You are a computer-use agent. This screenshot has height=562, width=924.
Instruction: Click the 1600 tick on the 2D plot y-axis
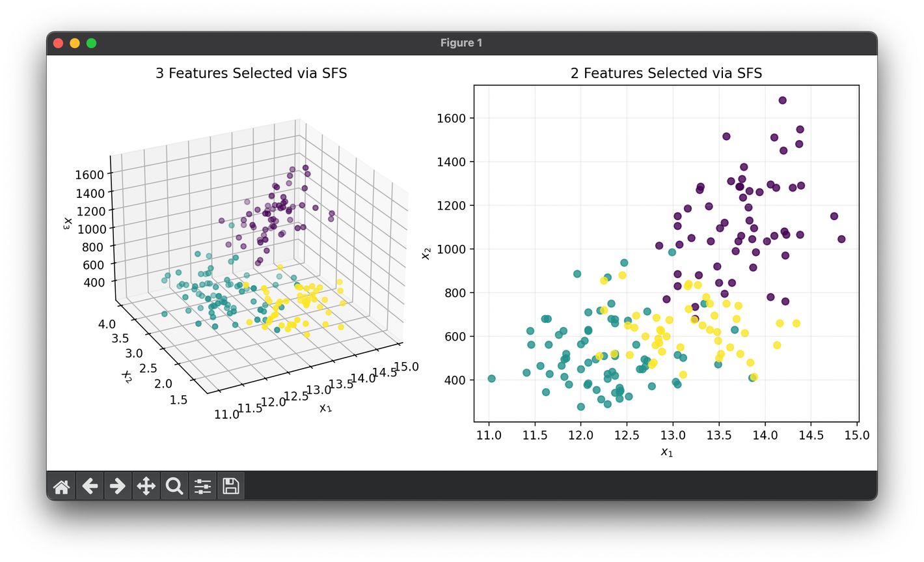pyautogui.click(x=452, y=118)
